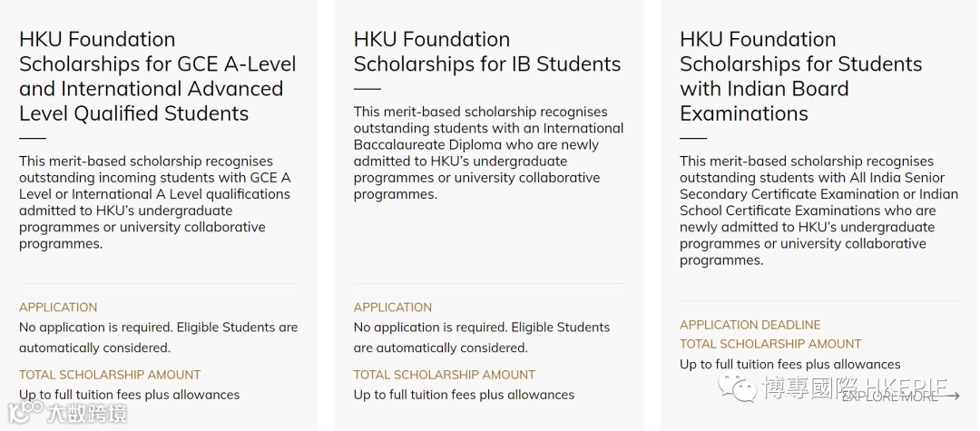The width and height of the screenshot is (980, 431).
Task: Click Total Scholarship Amount in GCE card
Action: click(110, 375)
